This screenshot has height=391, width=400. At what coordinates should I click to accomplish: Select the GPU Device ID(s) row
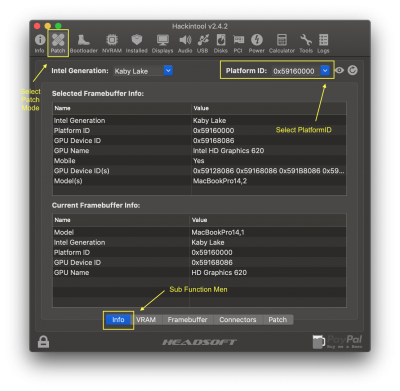(x=199, y=171)
